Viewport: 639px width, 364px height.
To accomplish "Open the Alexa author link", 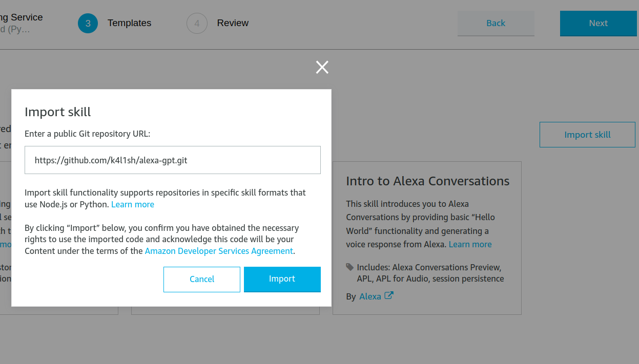I will click(370, 296).
